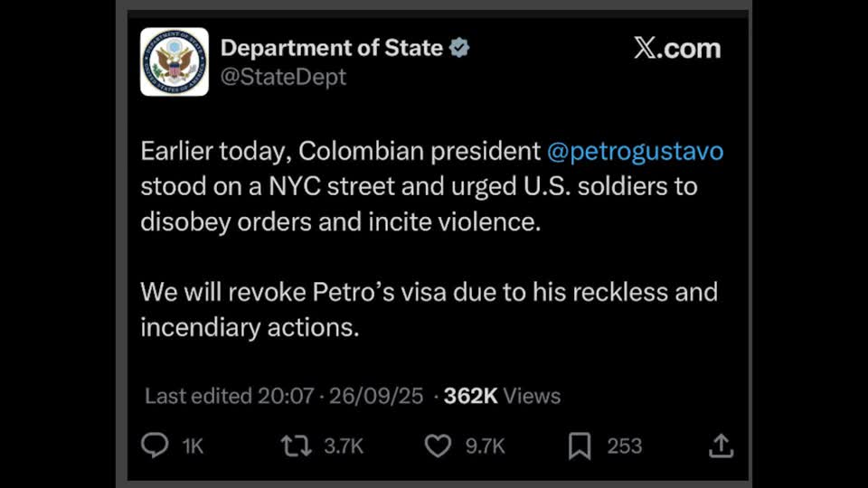
Task: Open the @petrogustavo mention link
Action: coord(636,151)
